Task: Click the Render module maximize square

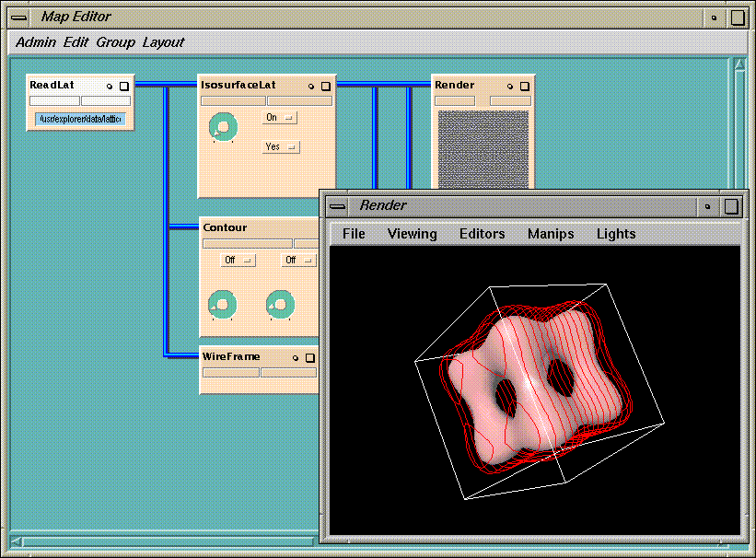Action: tap(523, 86)
